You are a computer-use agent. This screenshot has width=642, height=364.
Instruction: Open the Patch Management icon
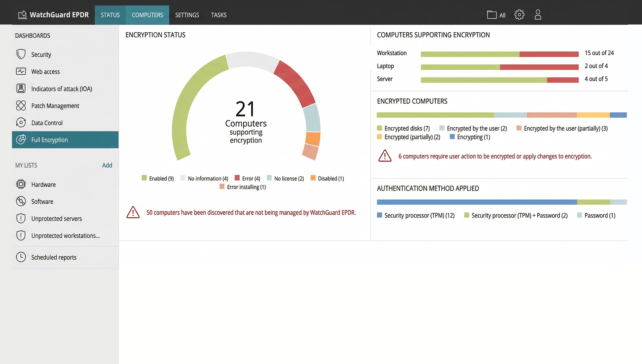tap(21, 106)
